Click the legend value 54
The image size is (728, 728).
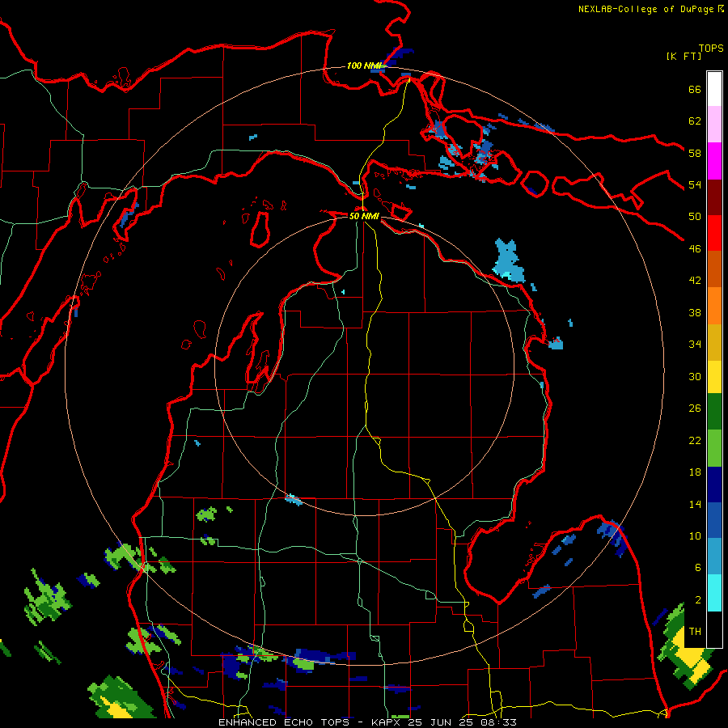(695, 184)
